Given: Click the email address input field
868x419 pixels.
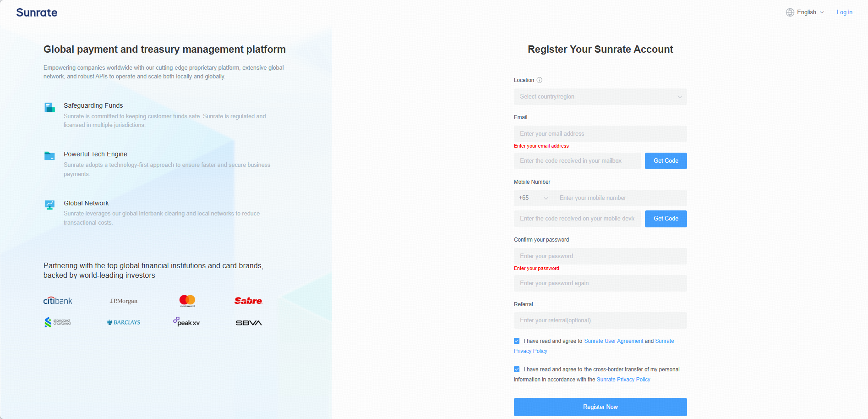Looking at the screenshot, I should (x=600, y=134).
